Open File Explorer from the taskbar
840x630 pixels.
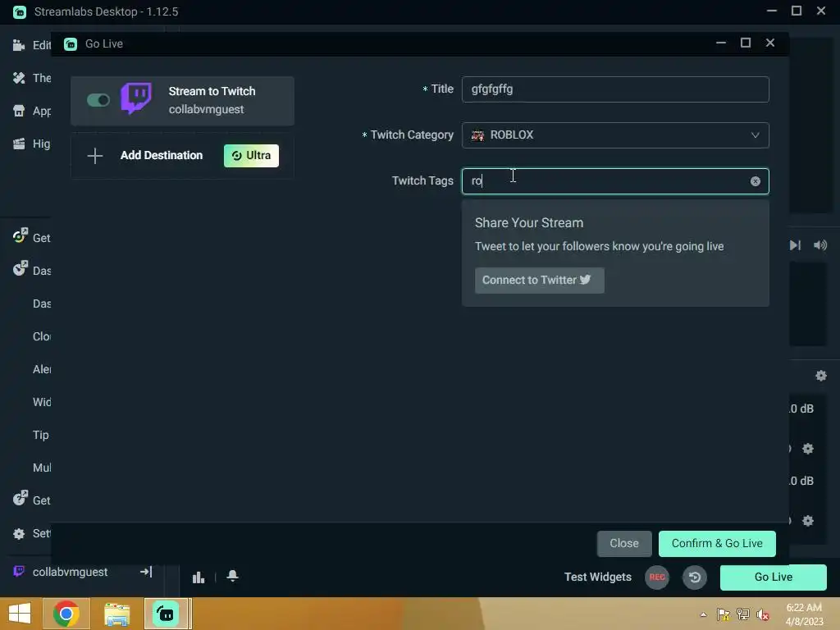click(116, 614)
